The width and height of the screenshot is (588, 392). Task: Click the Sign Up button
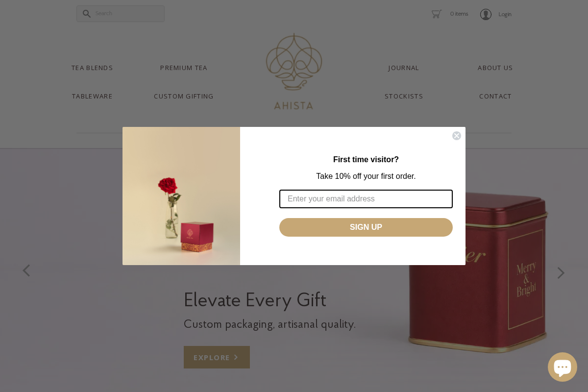[x=366, y=227]
